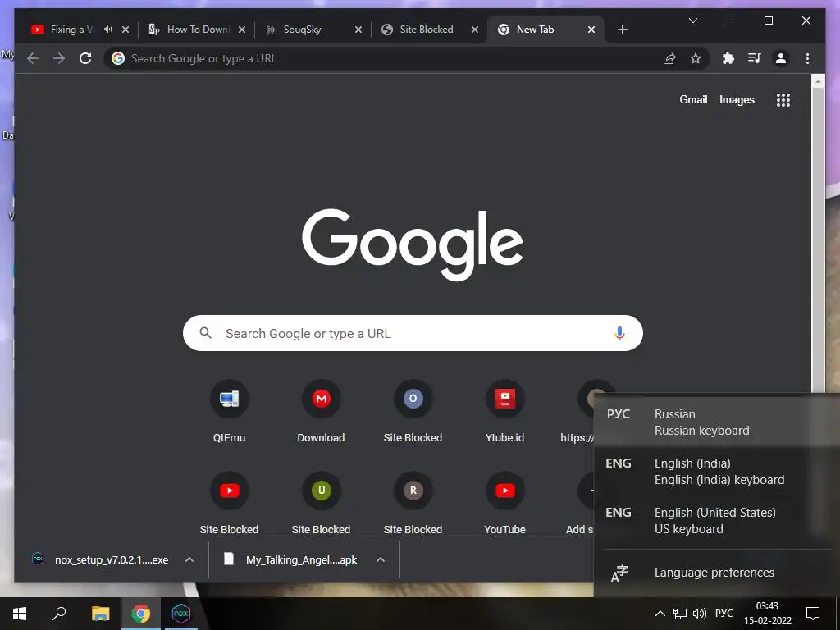Click Chrome icon in the taskbar
This screenshot has width=840, height=630.
click(141, 614)
